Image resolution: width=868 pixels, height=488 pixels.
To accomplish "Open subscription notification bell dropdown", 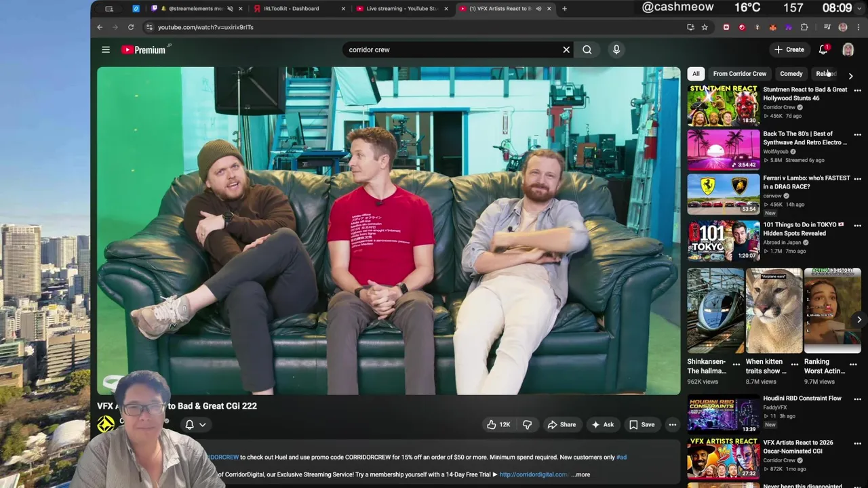I will tap(195, 424).
